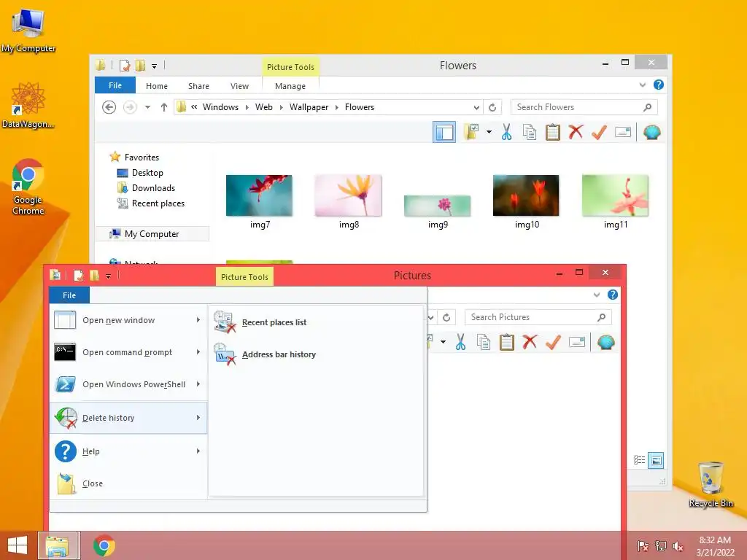The image size is (747, 560).
Task: Click Picture Tools tab in Flowers window
Action: tap(290, 67)
